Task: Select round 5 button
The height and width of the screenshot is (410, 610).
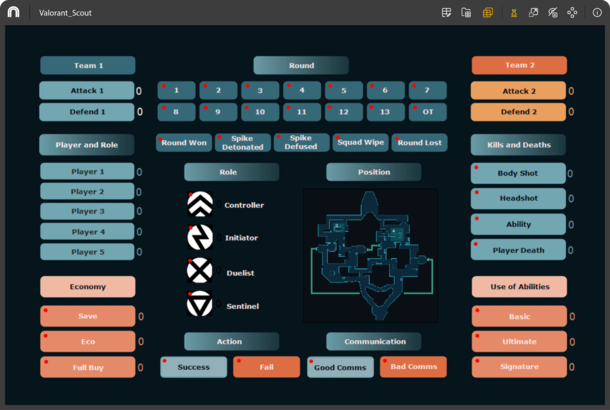Action: point(344,91)
